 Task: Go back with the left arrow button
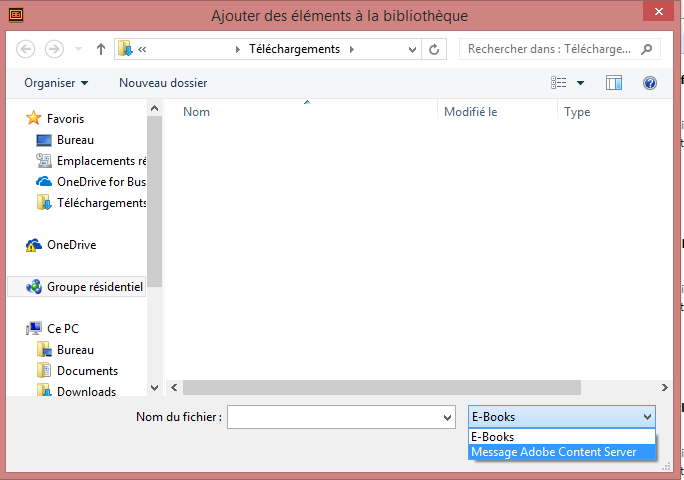click(x=25, y=49)
